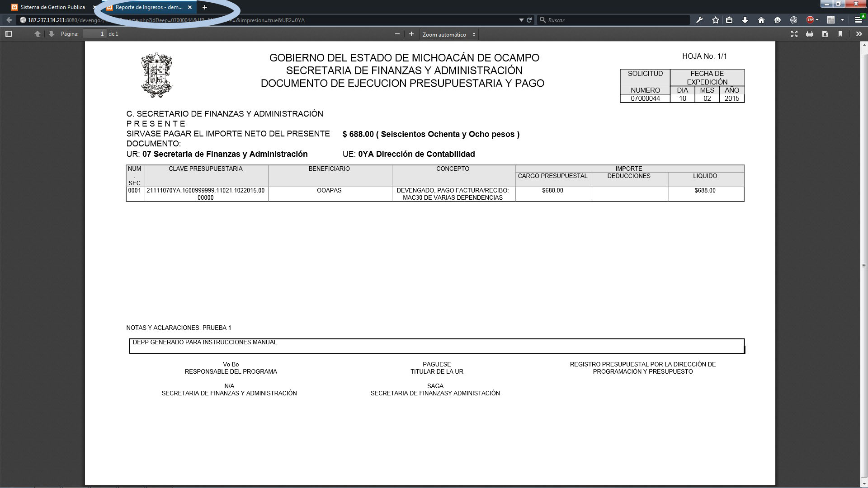Open the URL history dropdown arrow
Screen dimensions: 868x488
click(x=521, y=20)
